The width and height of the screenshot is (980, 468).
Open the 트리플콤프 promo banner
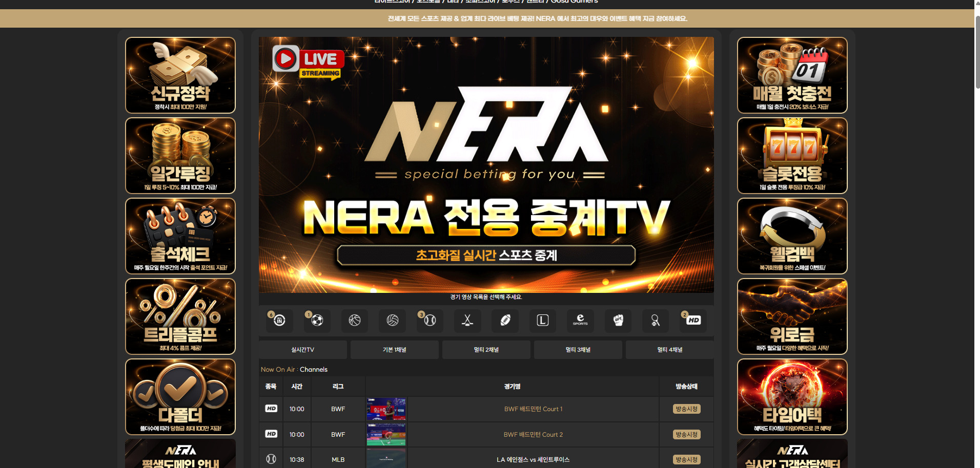click(180, 316)
